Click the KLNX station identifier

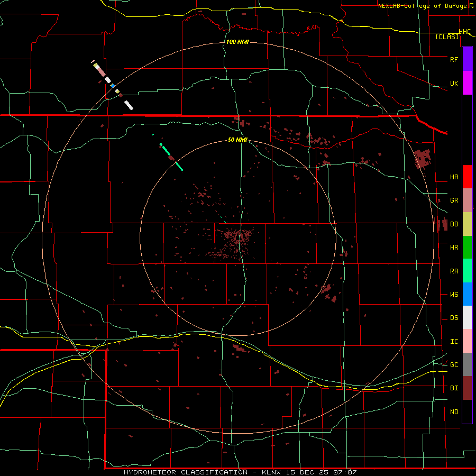click(x=273, y=472)
